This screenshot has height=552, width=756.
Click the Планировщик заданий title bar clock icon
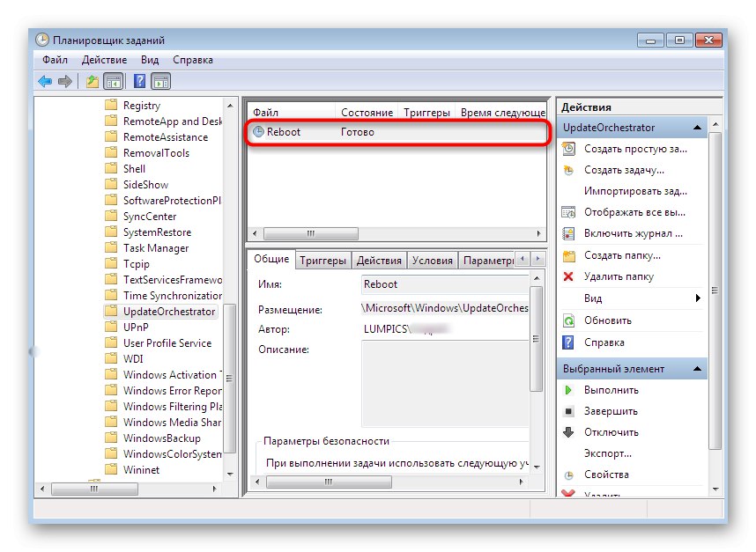click(42, 40)
